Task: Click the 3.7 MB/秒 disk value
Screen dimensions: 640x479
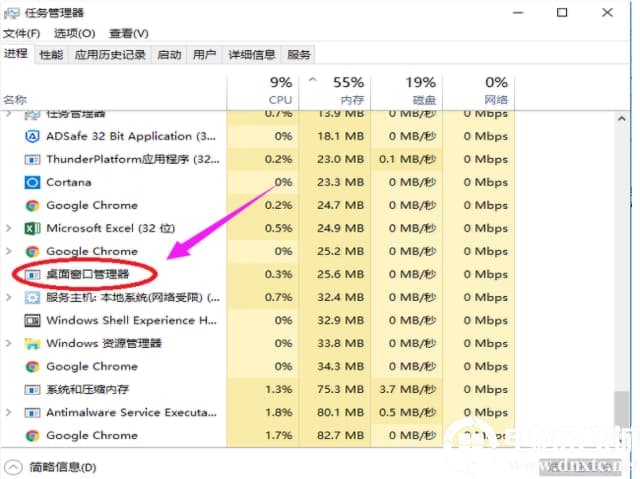Action: tap(407, 390)
